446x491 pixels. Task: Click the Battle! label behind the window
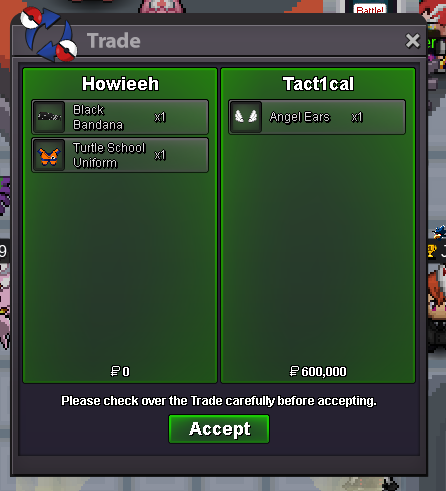(x=370, y=10)
